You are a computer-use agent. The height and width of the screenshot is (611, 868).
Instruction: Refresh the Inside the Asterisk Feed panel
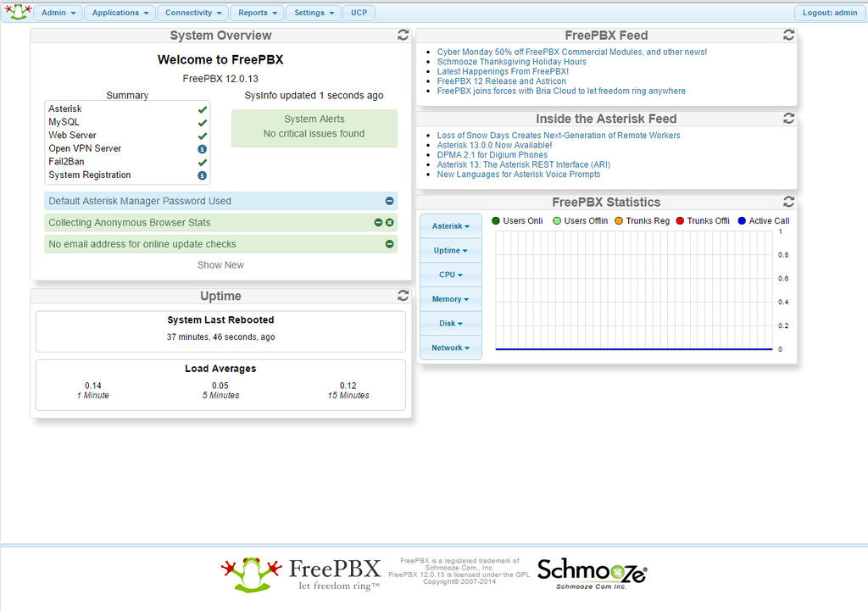789,118
